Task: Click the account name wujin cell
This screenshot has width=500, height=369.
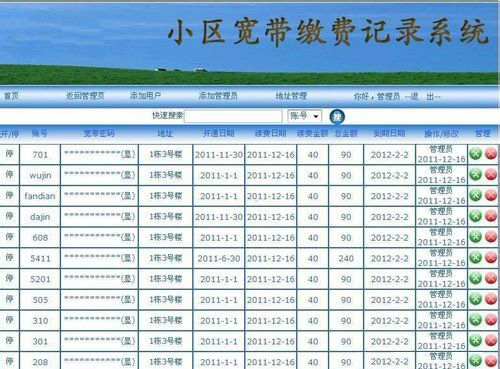Action: (40, 175)
